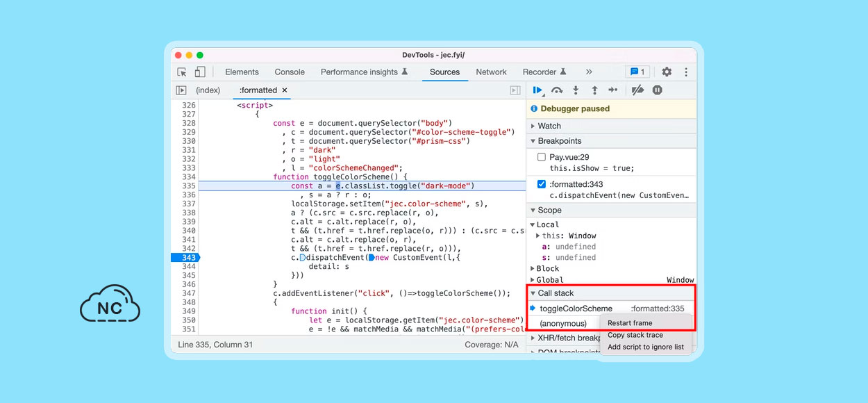
Task: Open the Performance insights tab
Action: tap(365, 72)
